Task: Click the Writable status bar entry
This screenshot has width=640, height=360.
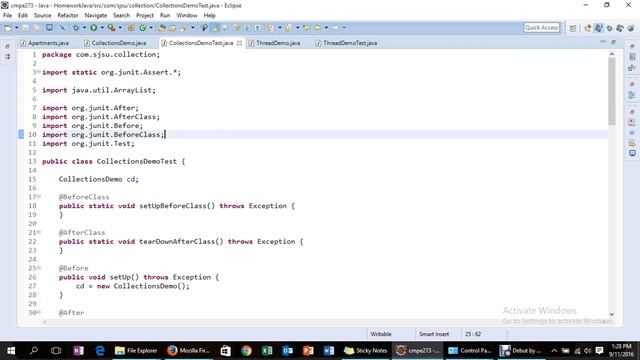Action: (x=381, y=334)
